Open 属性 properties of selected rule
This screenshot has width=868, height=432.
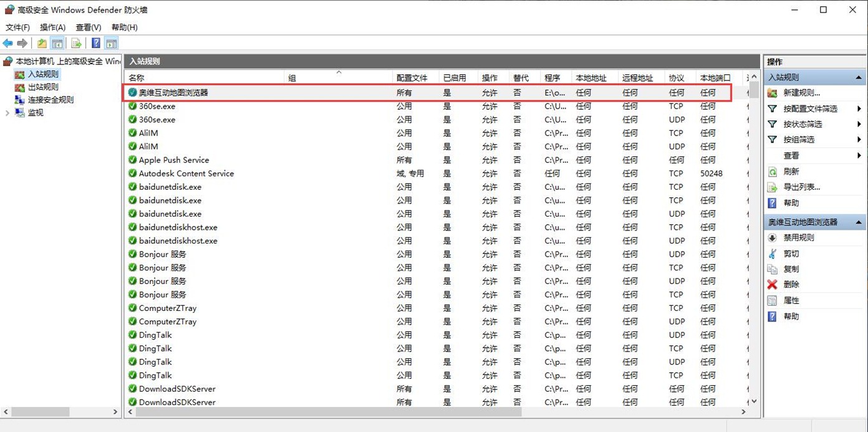click(791, 300)
